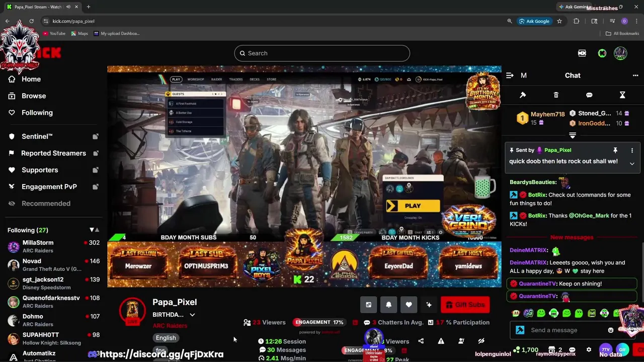The height and width of the screenshot is (362, 644).
Task: Click the English language tag
Action: point(166,338)
